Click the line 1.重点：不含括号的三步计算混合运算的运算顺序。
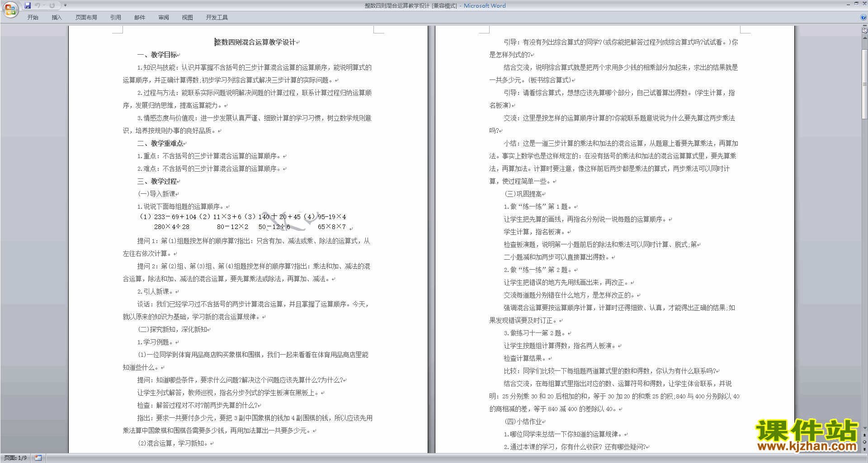Image resolution: width=868 pixels, height=463 pixels. 210,156
